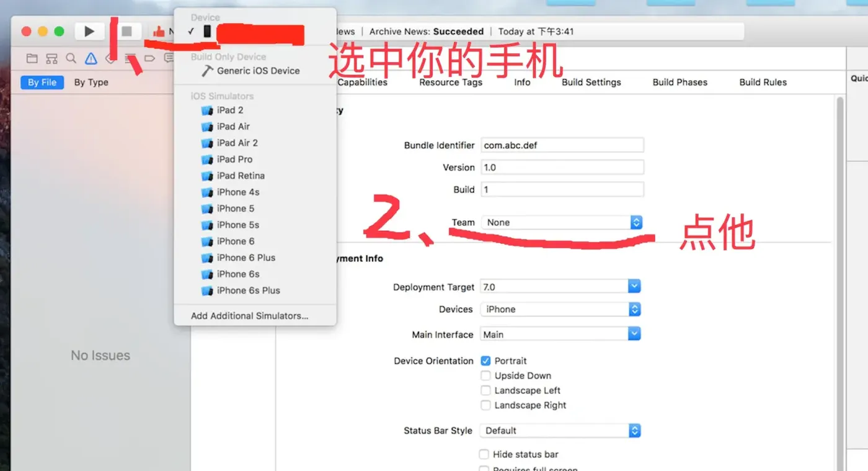Image resolution: width=868 pixels, height=471 pixels.
Task: Open the Team dropdown showing None
Action: (x=562, y=222)
